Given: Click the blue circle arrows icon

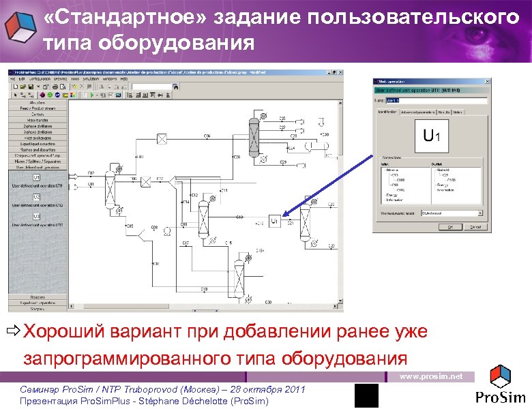Looking at the screenshot, I should [57, 95].
